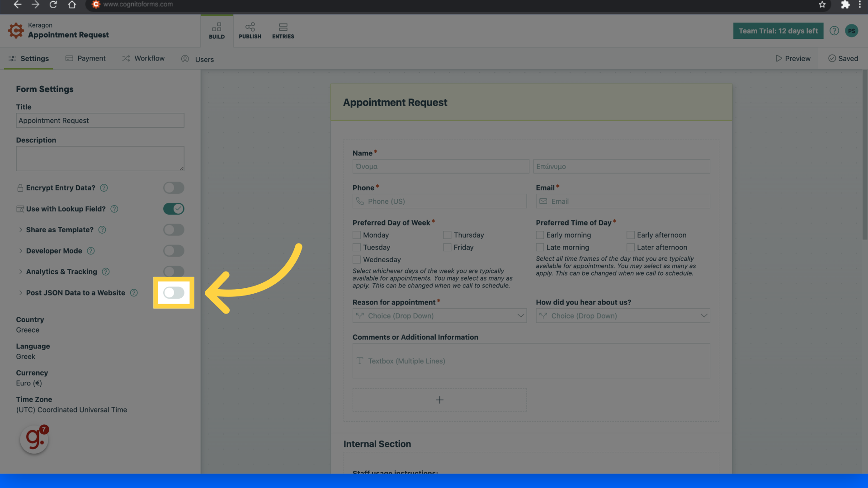Click the Keragon organization logo
The image size is (868, 488).
(16, 30)
